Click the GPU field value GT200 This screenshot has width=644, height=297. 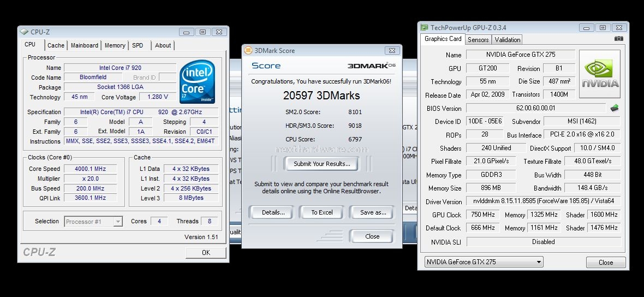pos(488,68)
